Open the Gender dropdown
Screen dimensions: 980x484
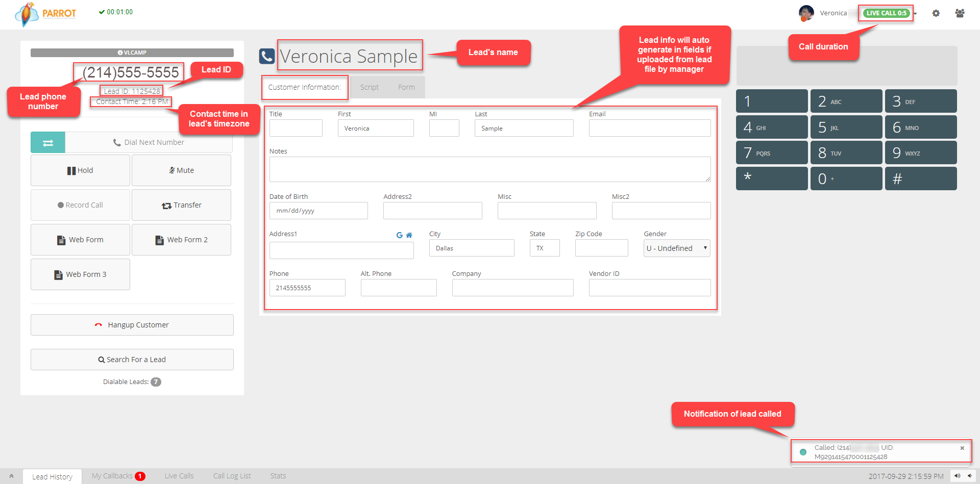(x=677, y=248)
